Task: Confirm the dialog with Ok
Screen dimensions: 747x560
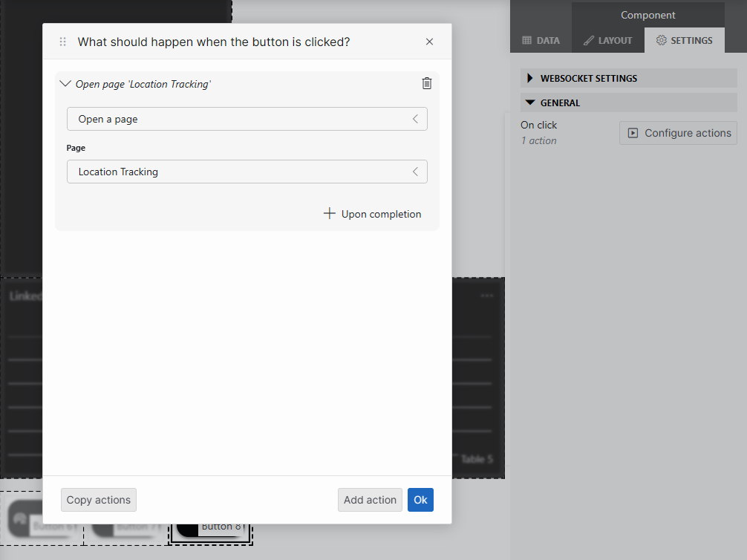Action: pyautogui.click(x=420, y=500)
